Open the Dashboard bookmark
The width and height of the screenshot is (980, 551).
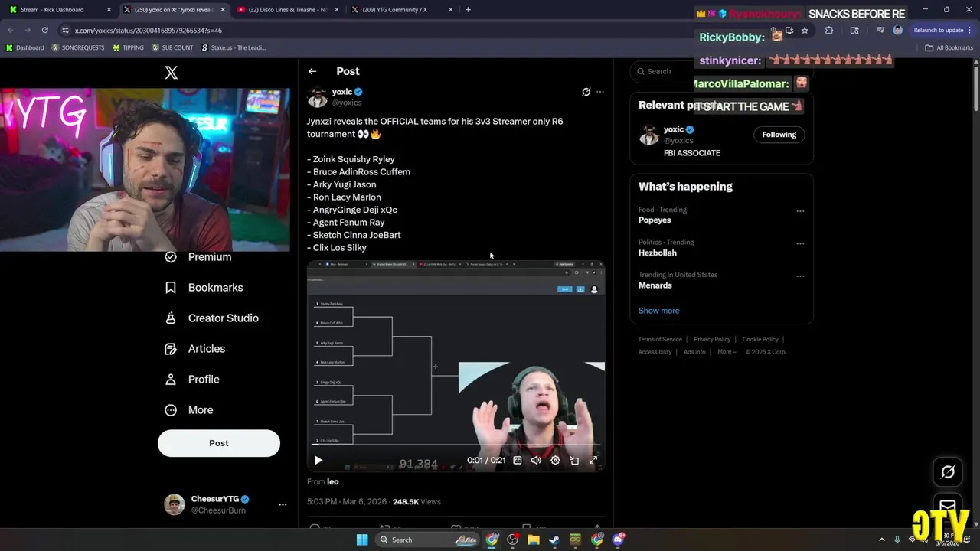click(x=24, y=47)
